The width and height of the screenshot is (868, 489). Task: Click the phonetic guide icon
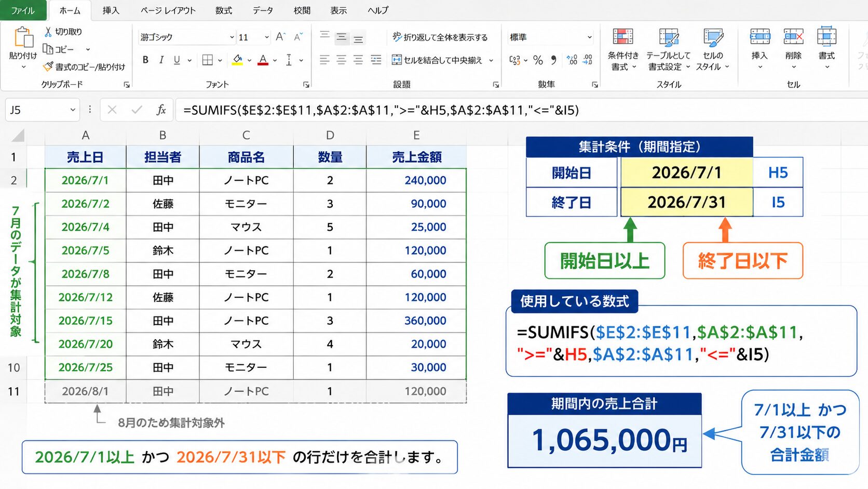[289, 60]
